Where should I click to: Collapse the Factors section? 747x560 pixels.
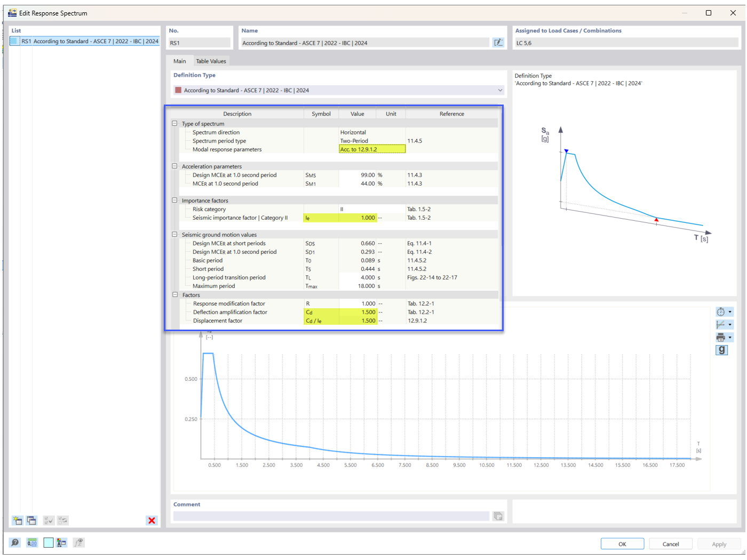coord(174,294)
